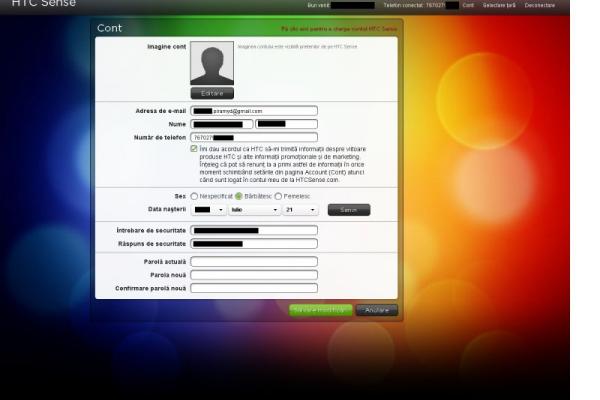Click the Parolă actuală field
The image size is (600, 400).
(x=254, y=262)
